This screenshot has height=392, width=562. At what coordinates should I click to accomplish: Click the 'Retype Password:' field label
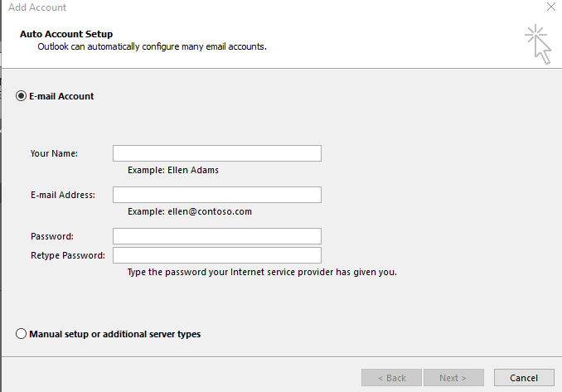(68, 255)
